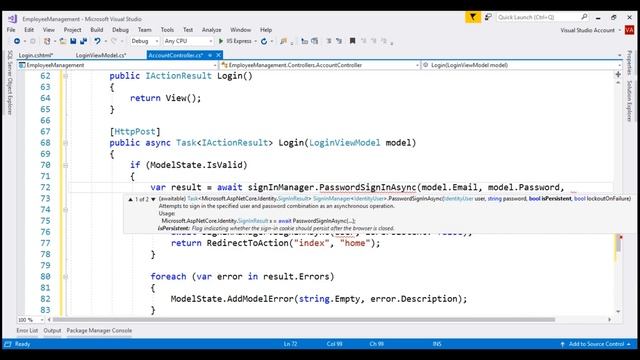Click the Add to Source Control up-arrow icon

[562, 344]
